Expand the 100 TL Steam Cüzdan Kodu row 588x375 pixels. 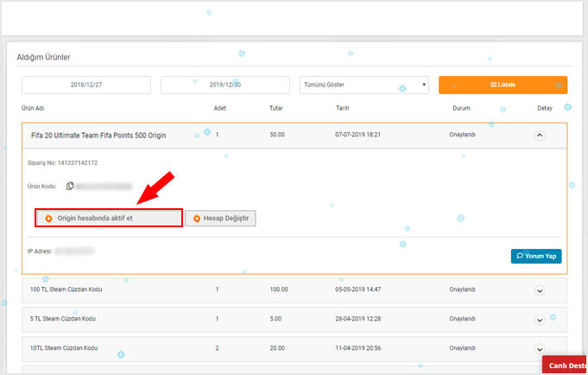[540, 290]
